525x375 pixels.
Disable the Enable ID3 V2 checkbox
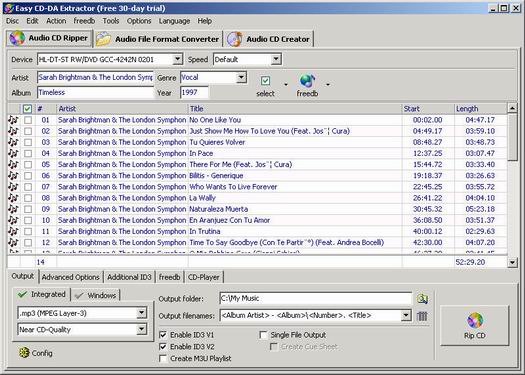tap(163, 347)
